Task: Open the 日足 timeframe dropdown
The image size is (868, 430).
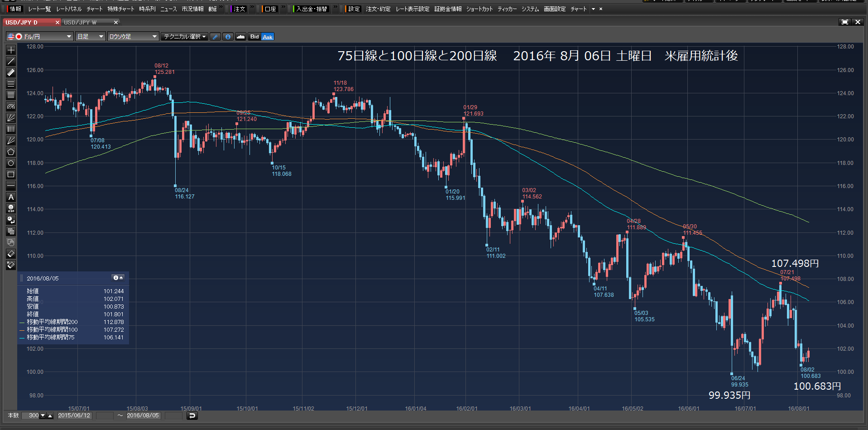Action: pyautogui.click(x=91, y=37)
